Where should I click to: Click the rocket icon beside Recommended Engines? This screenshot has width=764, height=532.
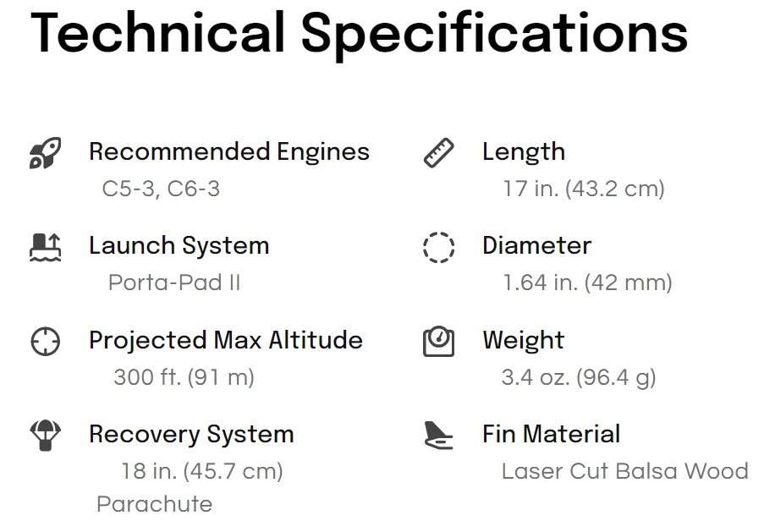[x=46, y=153]
